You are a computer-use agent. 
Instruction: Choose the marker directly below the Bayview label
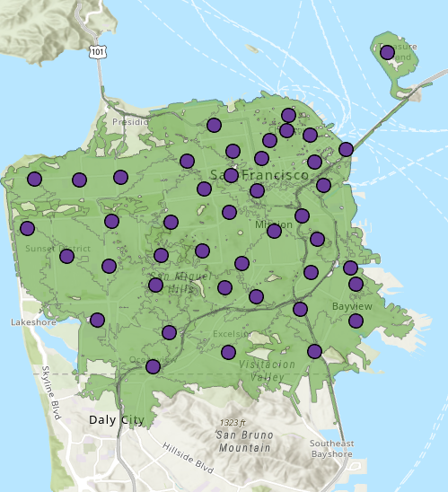(356, 321)
